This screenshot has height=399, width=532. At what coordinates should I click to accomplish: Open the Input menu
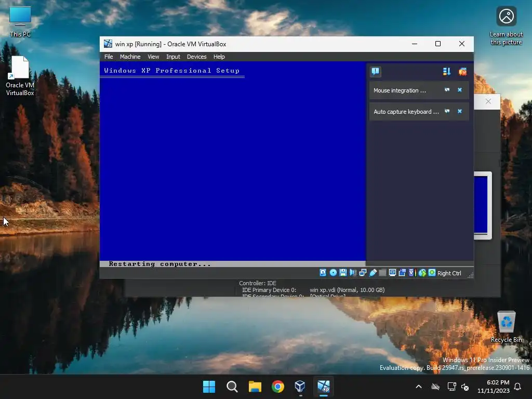coord(173,57)
